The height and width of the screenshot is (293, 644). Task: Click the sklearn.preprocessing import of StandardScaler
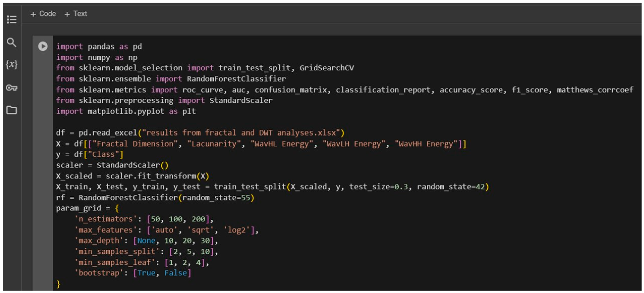164,100
